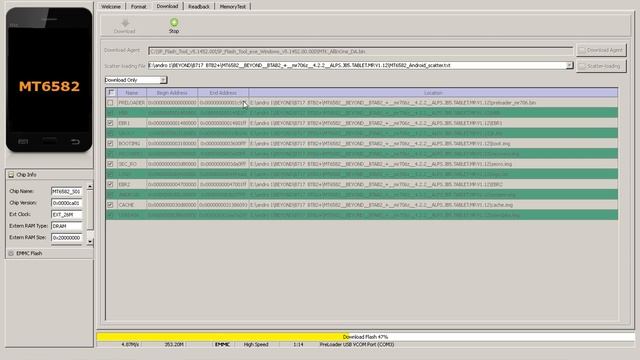Select the BOOTIMG name cell
640x360 pixels.
(x=131, y=144)
